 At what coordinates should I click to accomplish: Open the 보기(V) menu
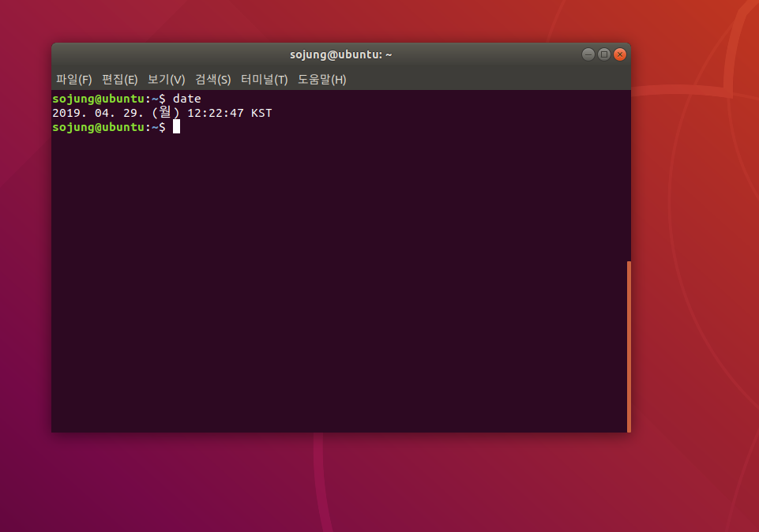[166, 79]
